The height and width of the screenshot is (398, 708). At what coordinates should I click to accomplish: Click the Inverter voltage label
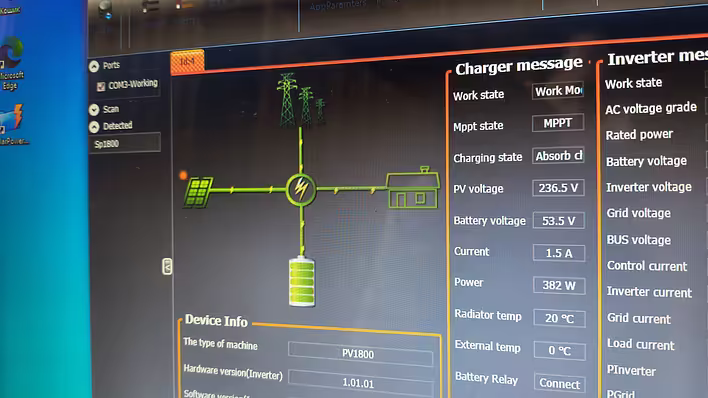tap(649, 187)
